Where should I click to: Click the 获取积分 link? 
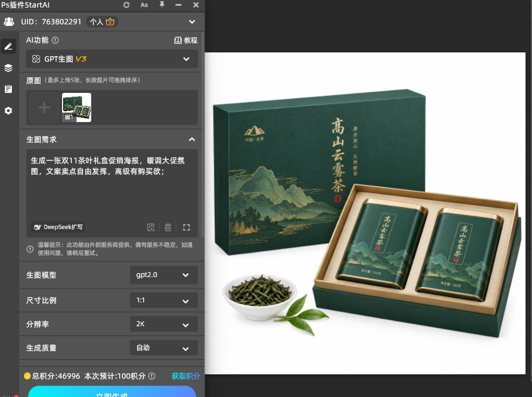(186, 376)
